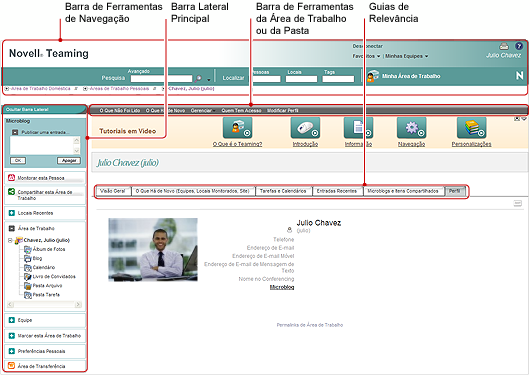Open the Microblog link in profile
This screenshot has height=375, width=530.
282,287
